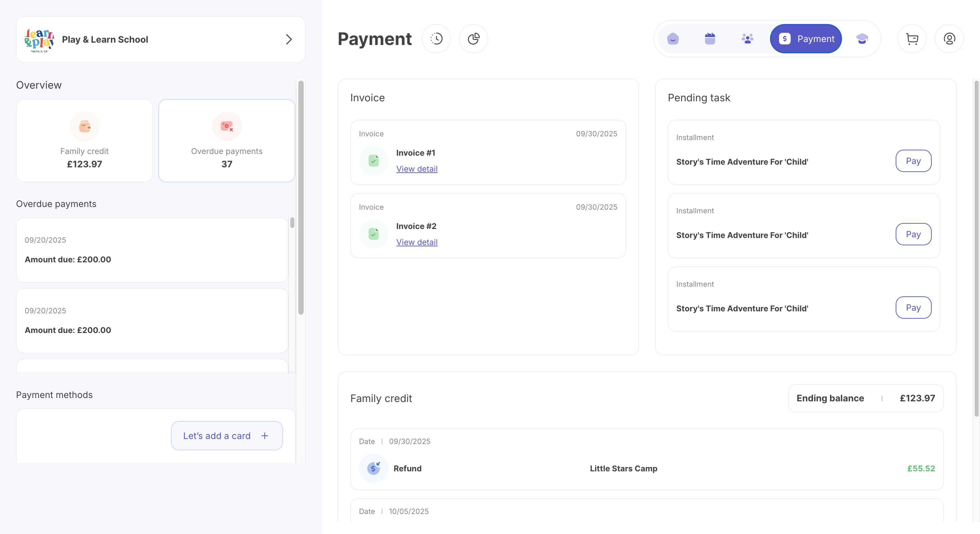View detail for Invoice #2
Image resolution: width=980 pixels, height=534 pixels.
[417, 242]
